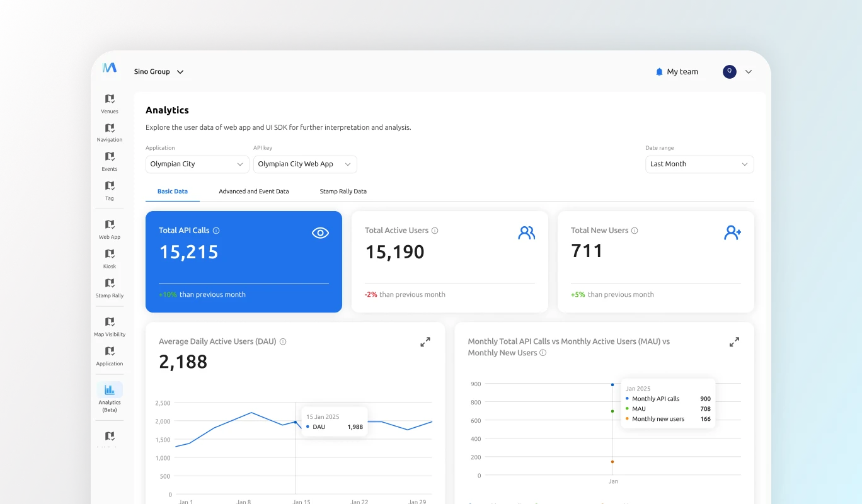Screen dimensions: 862x504
Task: Open Tag in the sidebar
Action: click(x=110, y=191)
